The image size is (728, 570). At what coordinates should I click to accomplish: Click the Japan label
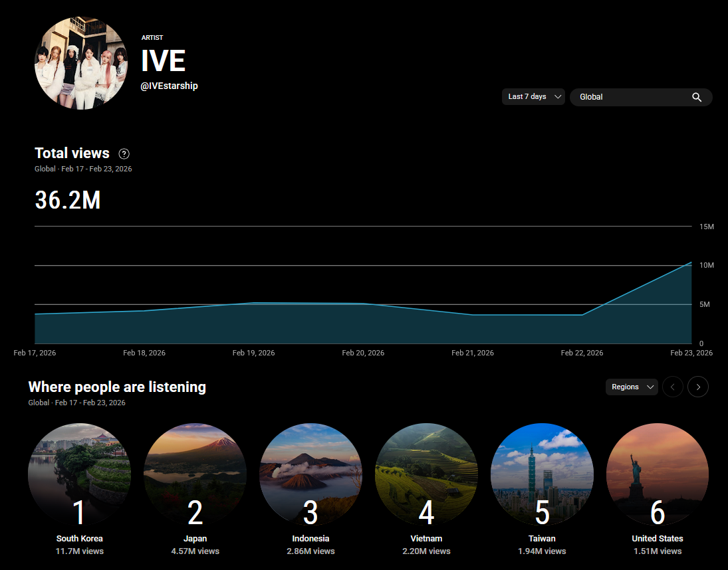point(195,539)
